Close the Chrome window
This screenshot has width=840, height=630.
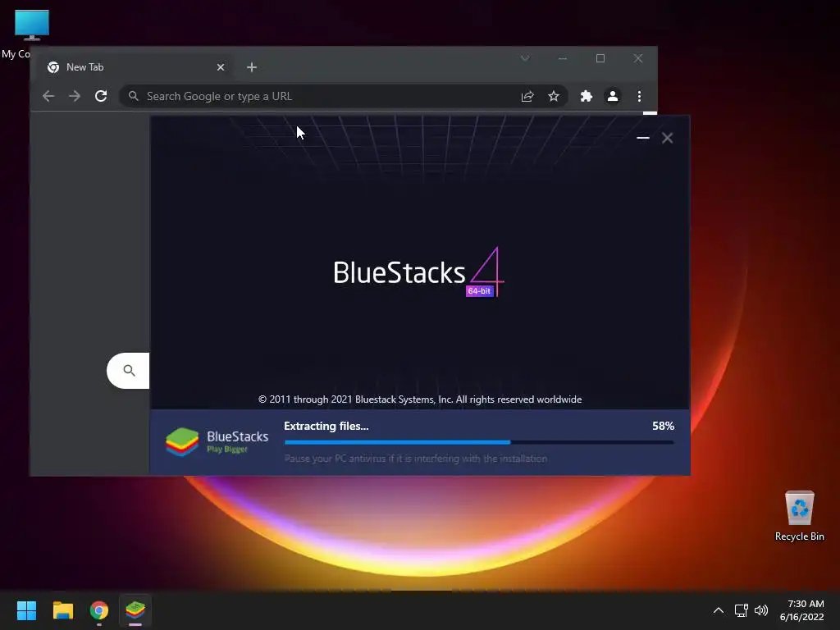(637, 58)
